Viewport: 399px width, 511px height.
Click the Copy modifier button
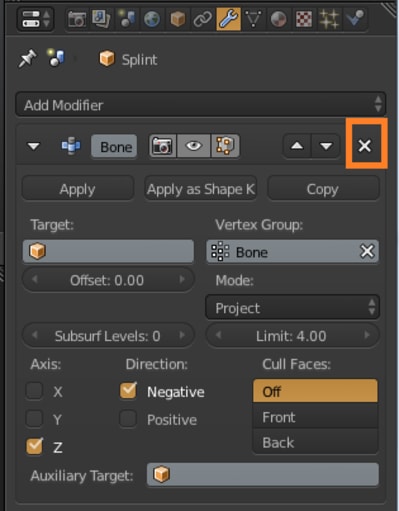[x=323, y=189]
